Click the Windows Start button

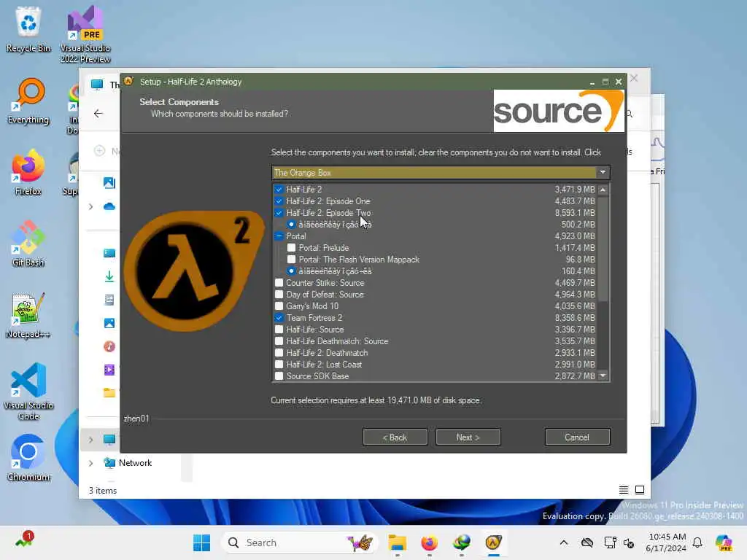(x=201, y=542)
